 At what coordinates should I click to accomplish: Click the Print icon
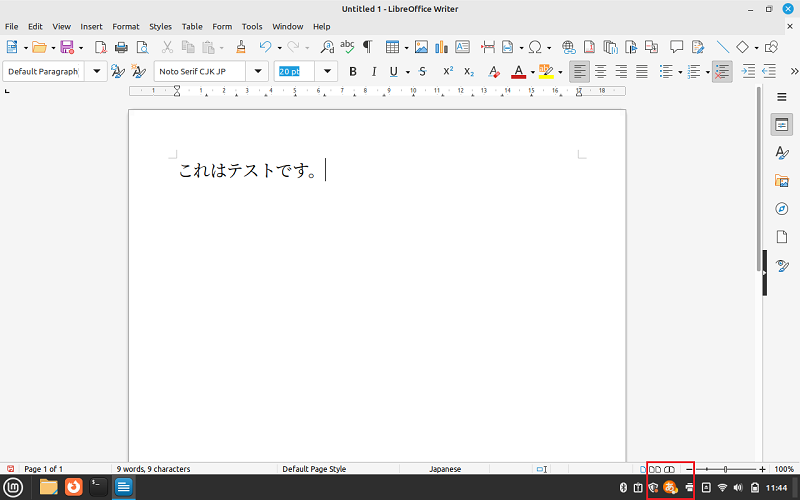(121, 47)
